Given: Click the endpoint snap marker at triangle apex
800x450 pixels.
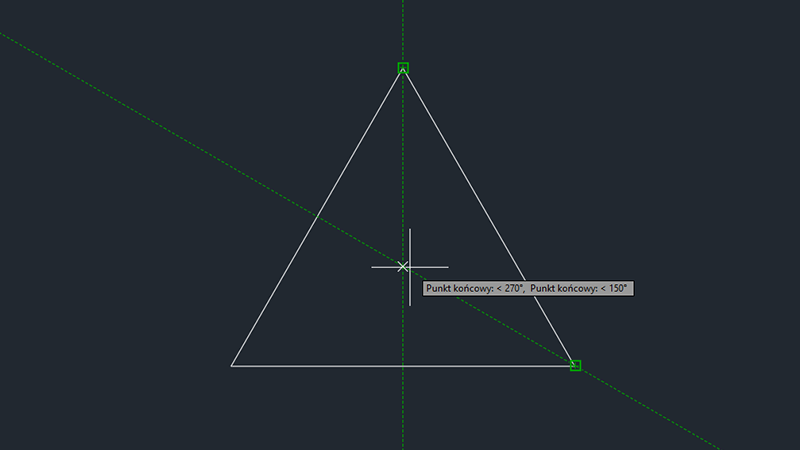Looking at the screenshot, I should (x=403, y=68).
